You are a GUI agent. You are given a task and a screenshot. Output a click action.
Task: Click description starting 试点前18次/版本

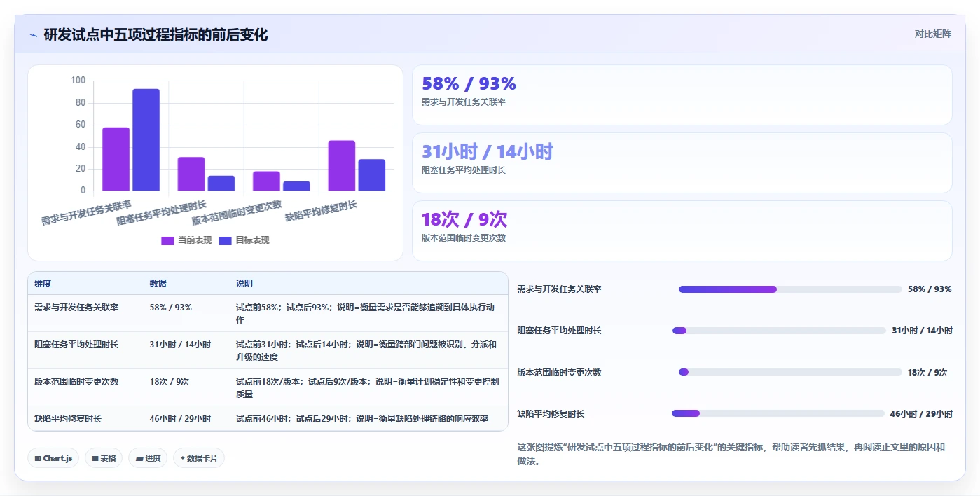click(368, 387)
